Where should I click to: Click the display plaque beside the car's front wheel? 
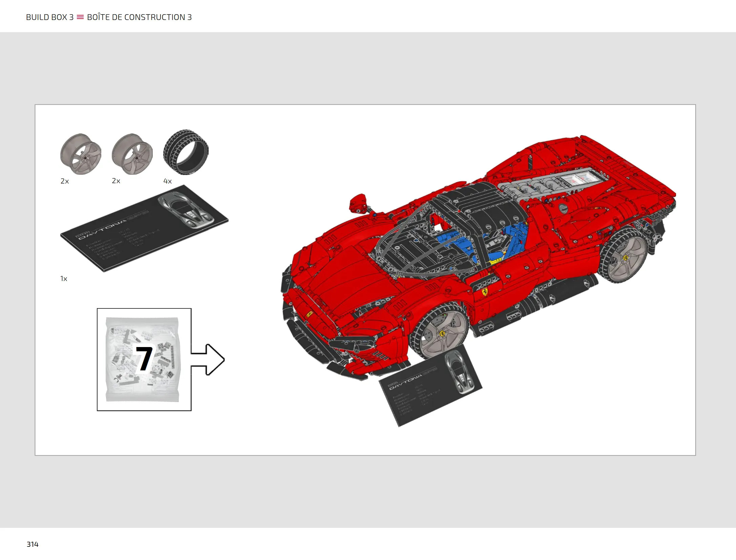tap(430, 386)
